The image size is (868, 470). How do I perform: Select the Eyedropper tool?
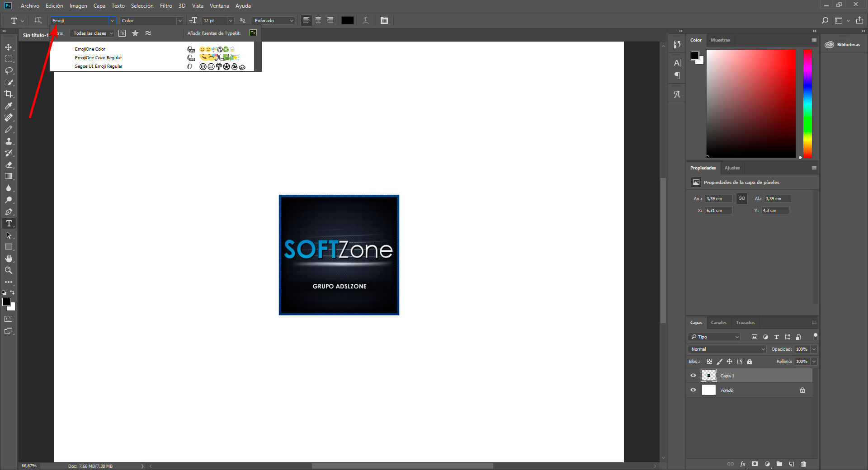pyautogui.click(x=9, y=106)
